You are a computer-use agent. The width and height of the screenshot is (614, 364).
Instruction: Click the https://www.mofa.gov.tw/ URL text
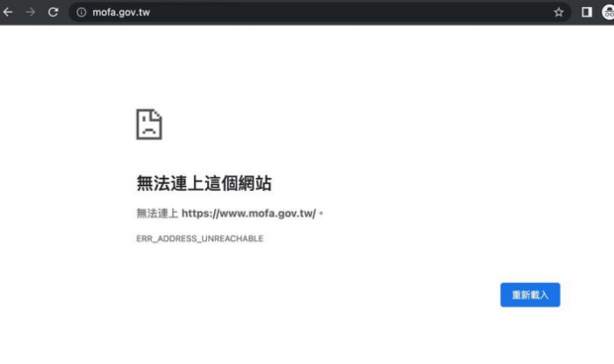[x=249, y=214]
